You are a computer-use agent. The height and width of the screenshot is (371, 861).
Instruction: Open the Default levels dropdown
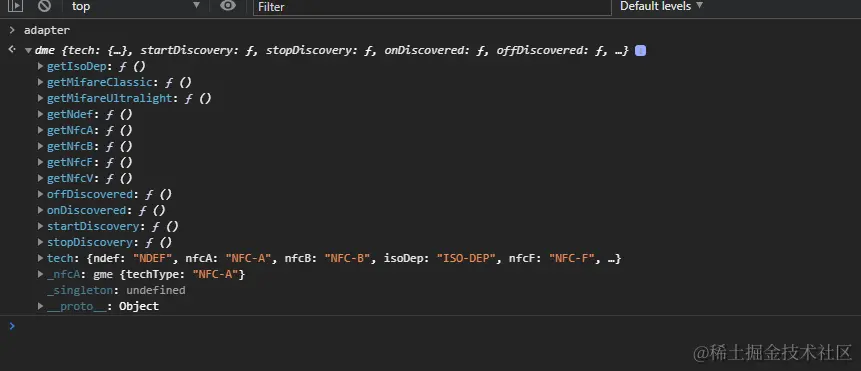click(661, 5)
